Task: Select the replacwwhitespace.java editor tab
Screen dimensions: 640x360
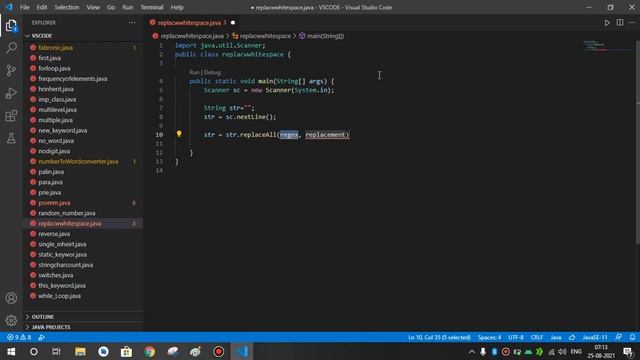Action: [192, 23]
